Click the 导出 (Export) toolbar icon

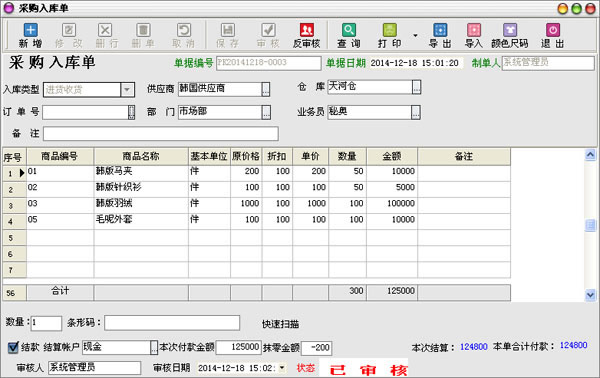(x=440, y=30)
